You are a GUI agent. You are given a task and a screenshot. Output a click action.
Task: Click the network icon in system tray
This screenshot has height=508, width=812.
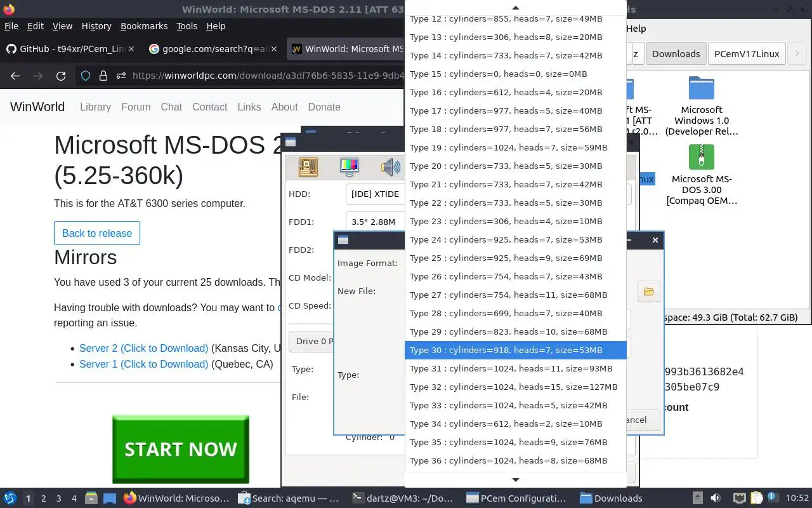click(739, 498)
